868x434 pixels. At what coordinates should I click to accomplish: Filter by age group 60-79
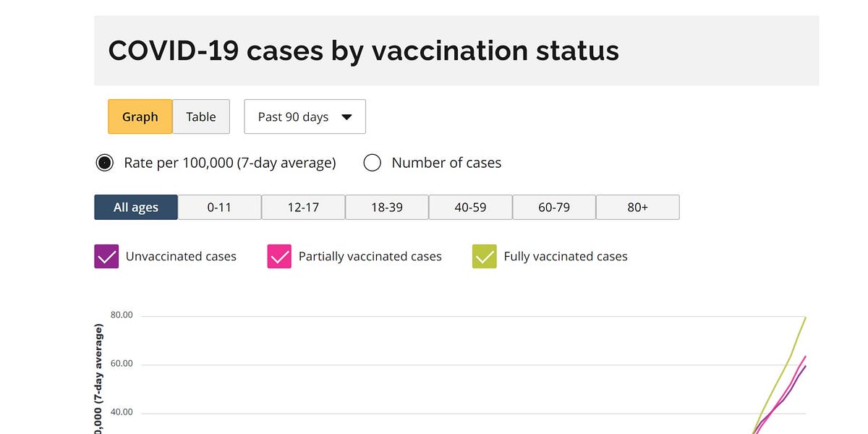click(x=554, y=207)
